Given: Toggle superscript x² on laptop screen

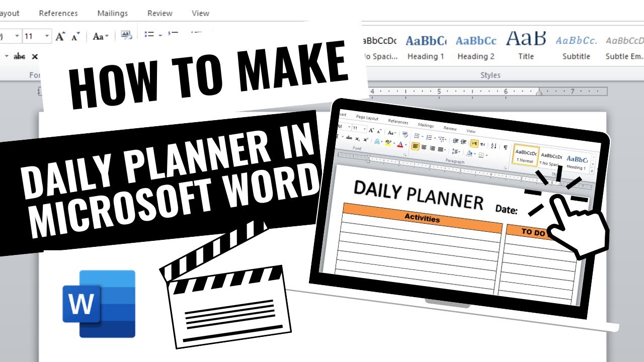Looking at the screenshot, I should 366,139.
